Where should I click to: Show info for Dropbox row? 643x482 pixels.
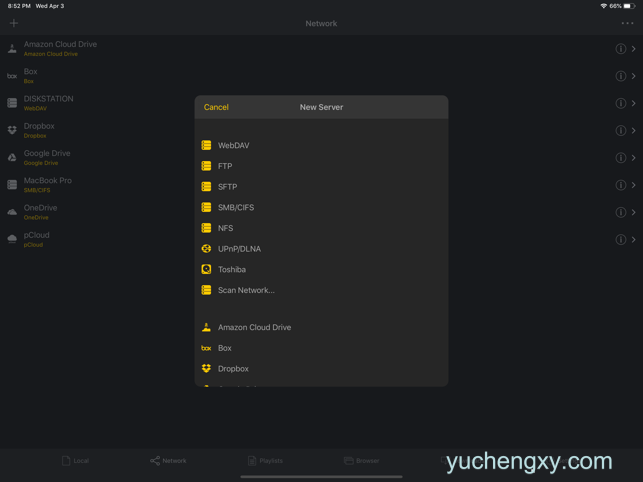[620, 130]
